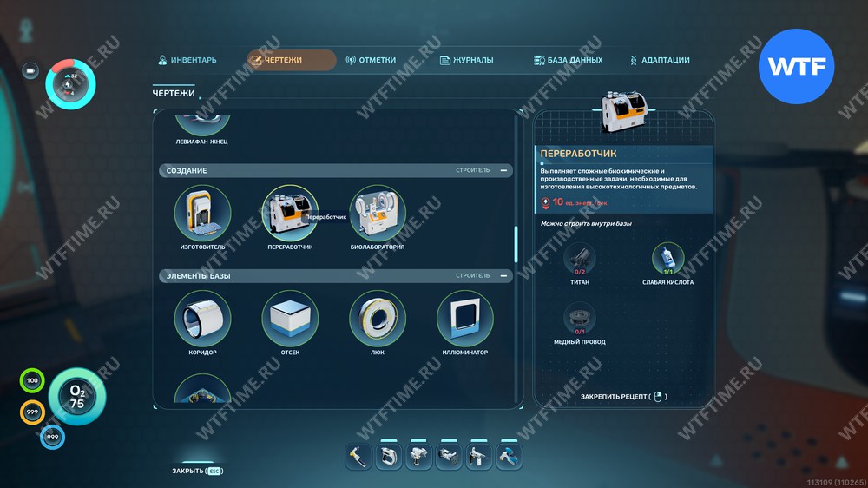Open the Инвентарь tab
Screen dimensions: 868x488
coord(187,60)
